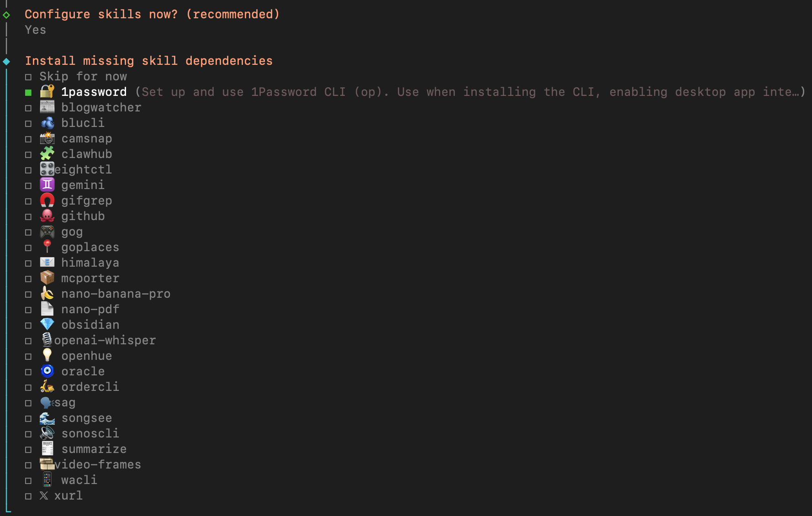812x516 pixels.
Task: Select the himalaya list entry
Action: 90,263
